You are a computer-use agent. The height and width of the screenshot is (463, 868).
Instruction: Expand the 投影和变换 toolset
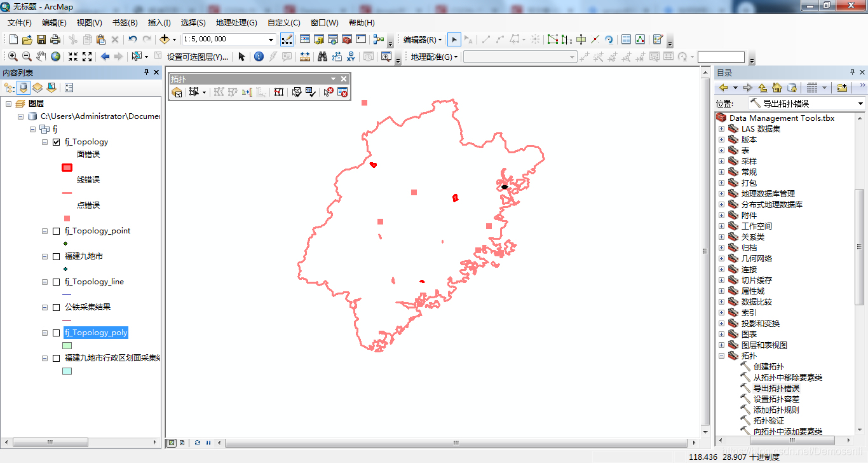pos(721,324)
